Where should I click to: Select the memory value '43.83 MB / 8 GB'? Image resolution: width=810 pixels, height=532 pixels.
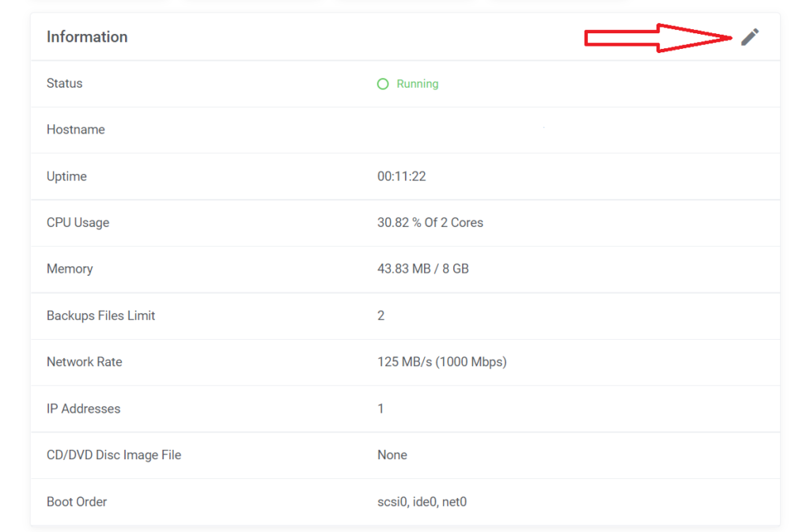coord(423,269)
